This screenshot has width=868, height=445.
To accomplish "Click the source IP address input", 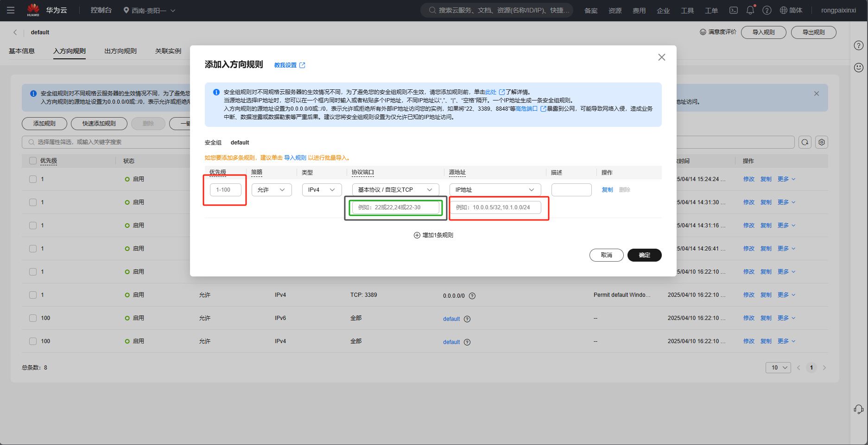I will pyautogui.click(x=495, y=207).
